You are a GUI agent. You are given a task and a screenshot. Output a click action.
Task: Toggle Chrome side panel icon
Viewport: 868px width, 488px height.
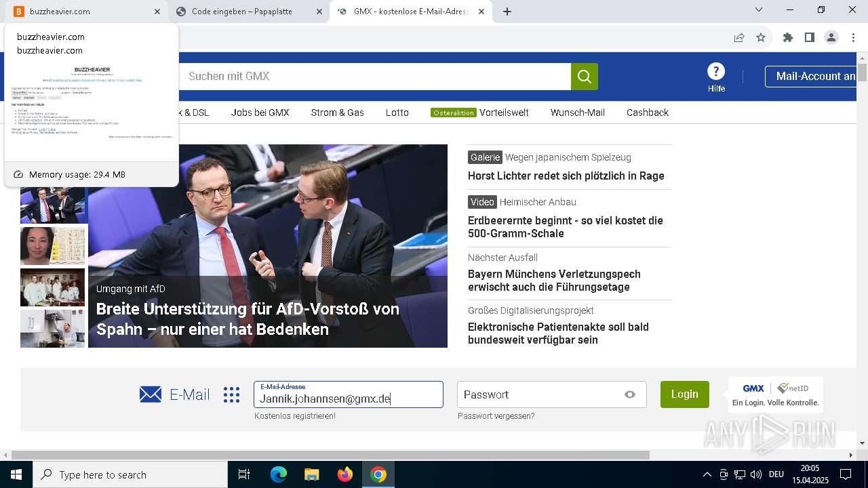coord(810,38)
